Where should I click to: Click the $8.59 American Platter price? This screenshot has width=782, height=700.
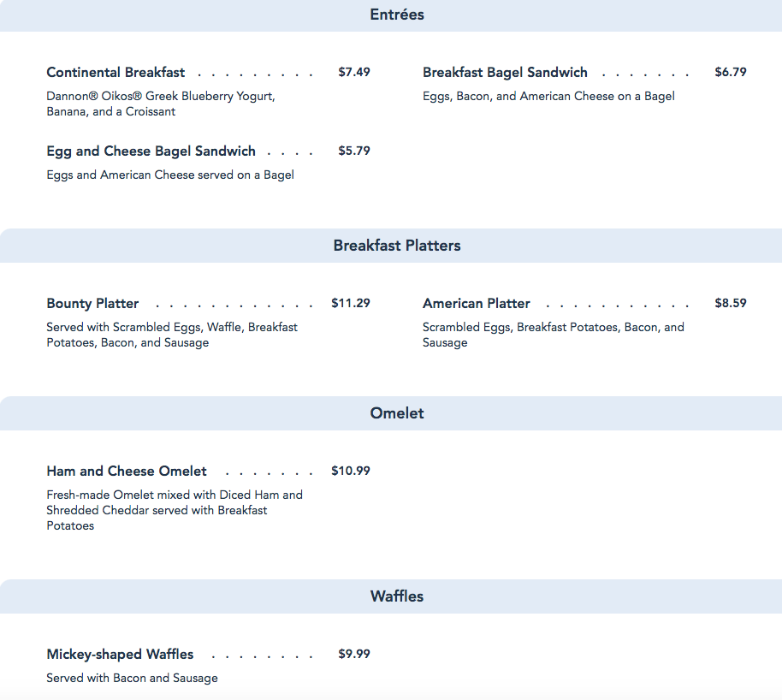[731, 304]
